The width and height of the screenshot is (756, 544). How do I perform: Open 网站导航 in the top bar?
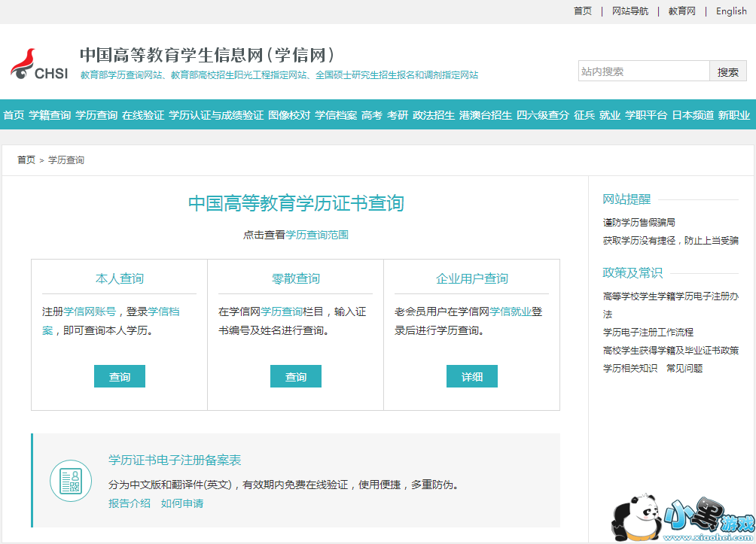[x=629, y=11]
